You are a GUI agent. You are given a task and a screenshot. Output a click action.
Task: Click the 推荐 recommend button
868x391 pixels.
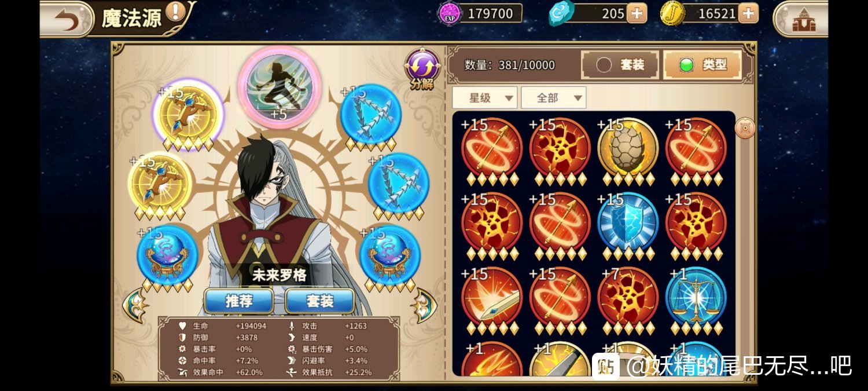[239, 301]
